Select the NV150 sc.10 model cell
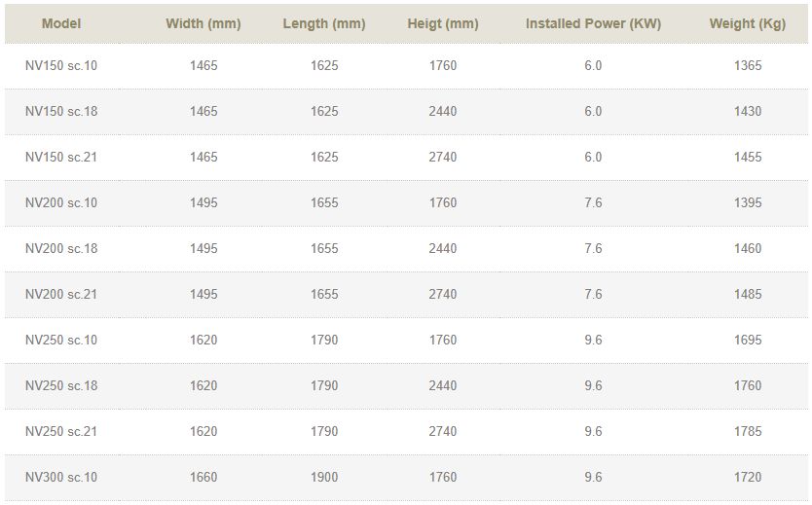812x505 pixels. point(61,66)
